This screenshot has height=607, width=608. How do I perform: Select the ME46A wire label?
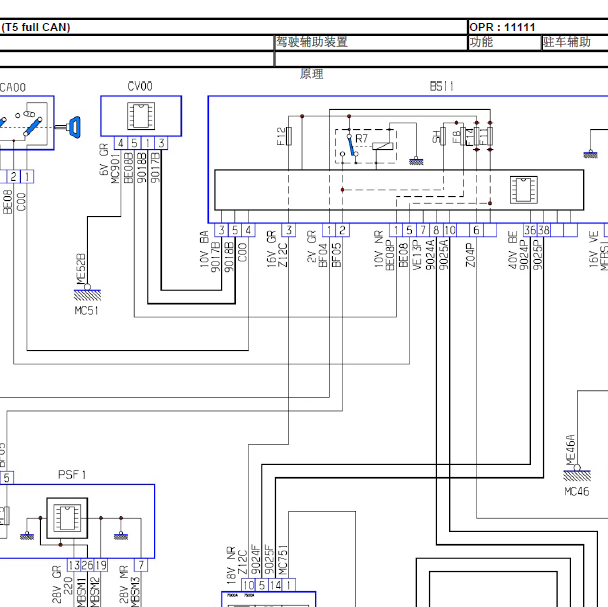(571, 450)
